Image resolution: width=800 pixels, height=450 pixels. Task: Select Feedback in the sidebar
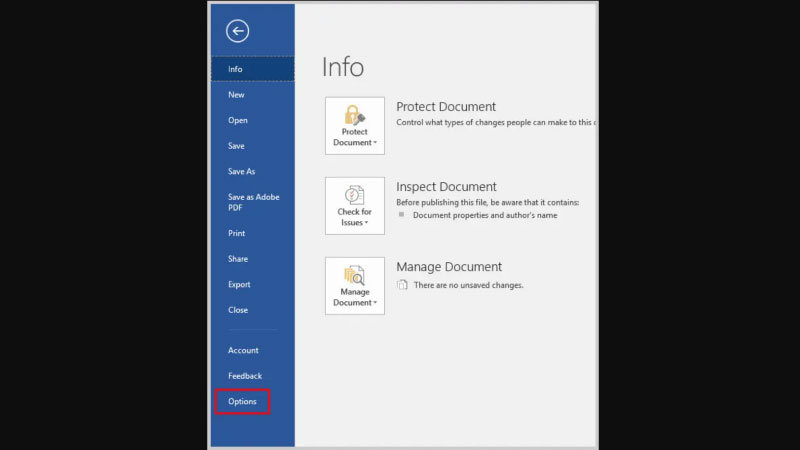pyautogui.click(x=245, y=376)
